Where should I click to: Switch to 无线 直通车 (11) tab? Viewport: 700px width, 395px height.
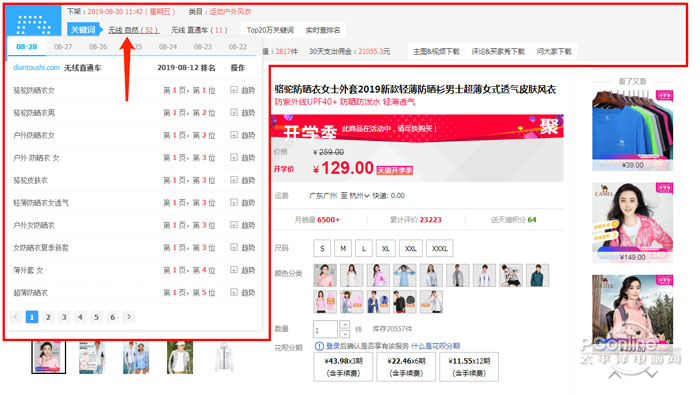click(x=199, y=30)
